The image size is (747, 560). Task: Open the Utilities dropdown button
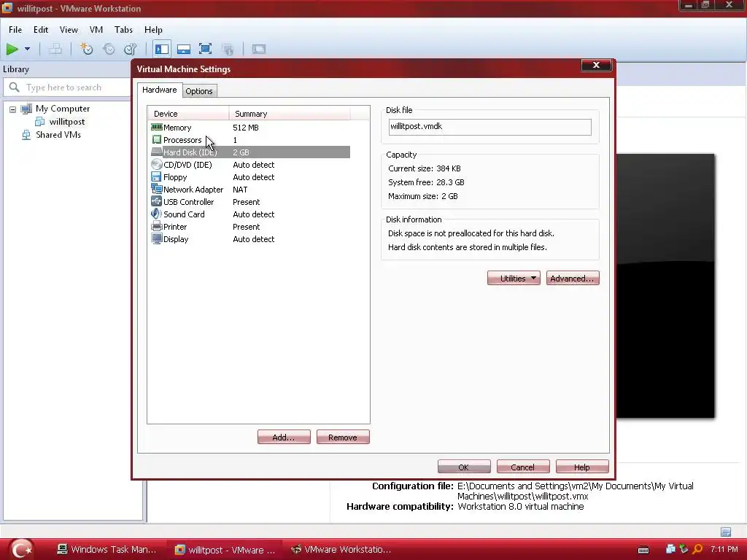(x=514, y=278)
